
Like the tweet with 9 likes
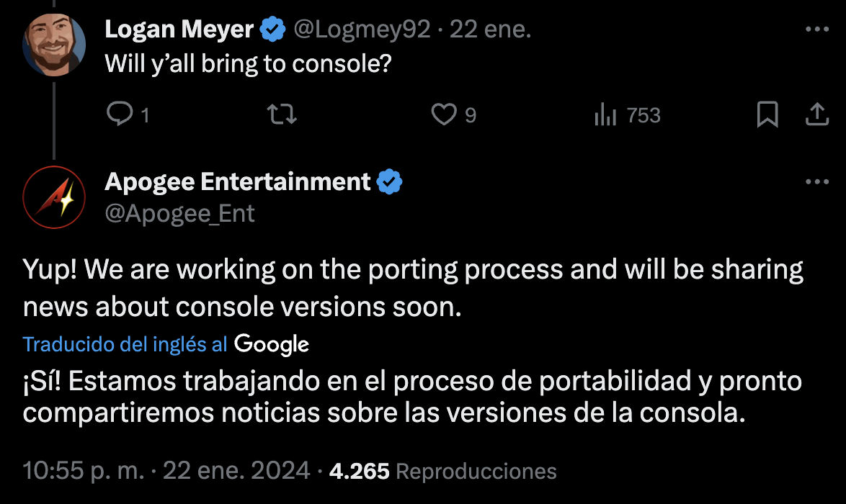click(443, 114)
